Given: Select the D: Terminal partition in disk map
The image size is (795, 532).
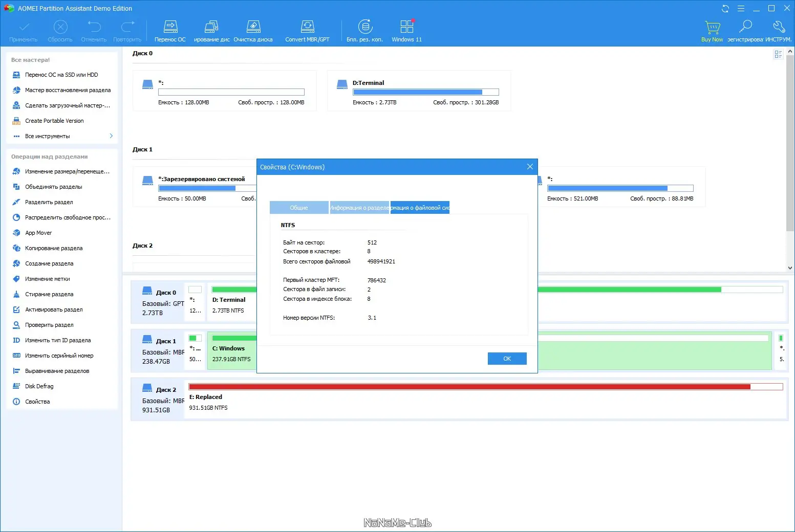Looking at the screenshot, I should (x=231, y=302).
